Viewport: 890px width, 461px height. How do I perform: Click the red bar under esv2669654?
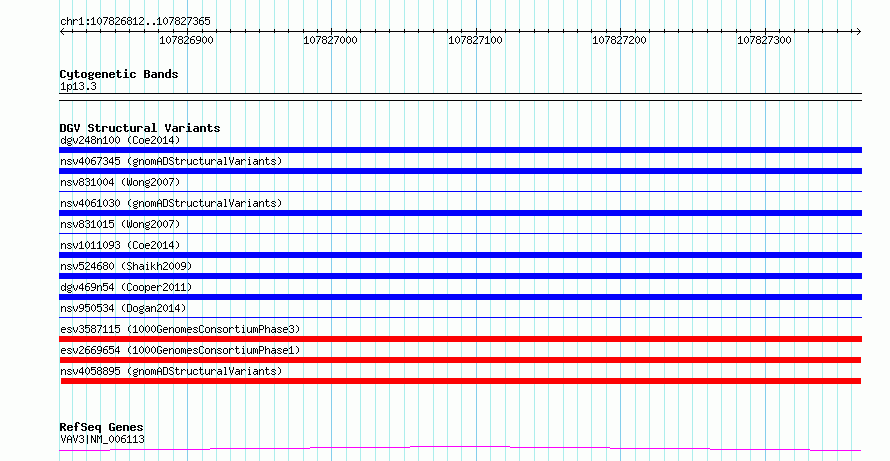tap(460, 360)
